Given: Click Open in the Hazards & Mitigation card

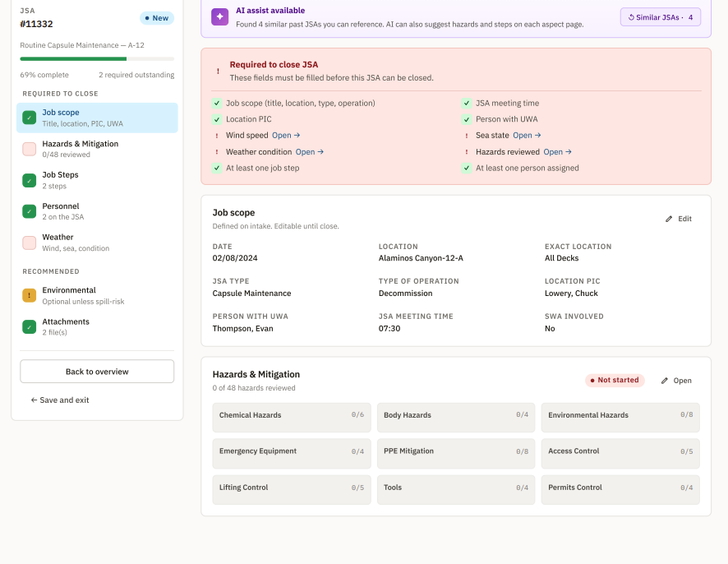Looking at the screenshot, I should 676,381.
